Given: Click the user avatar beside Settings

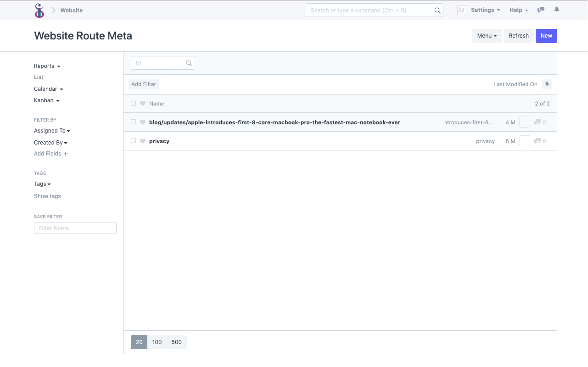Looking at the screenshot, I should coord(461,10).
